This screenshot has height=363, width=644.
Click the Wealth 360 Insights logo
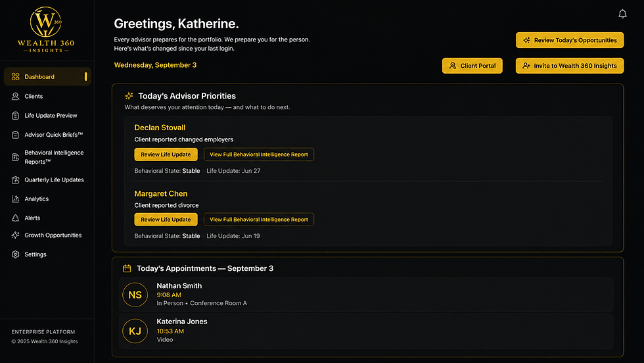(x=46, y=30)
